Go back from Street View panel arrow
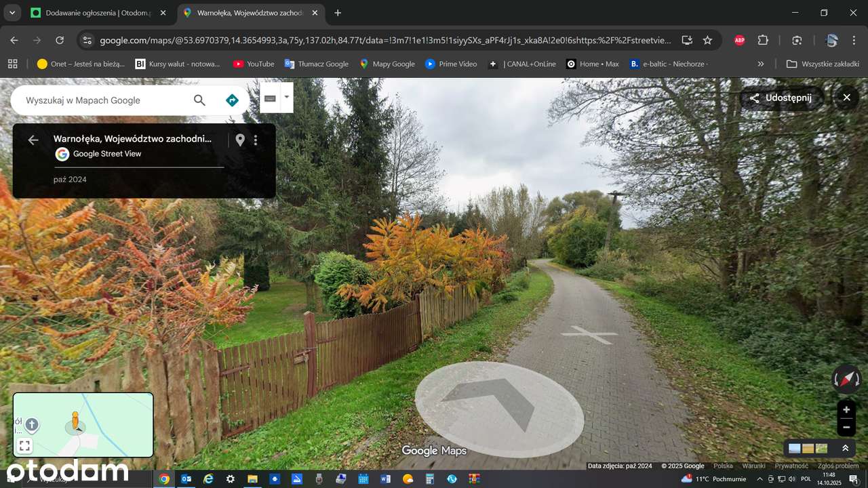 [33, 140]
